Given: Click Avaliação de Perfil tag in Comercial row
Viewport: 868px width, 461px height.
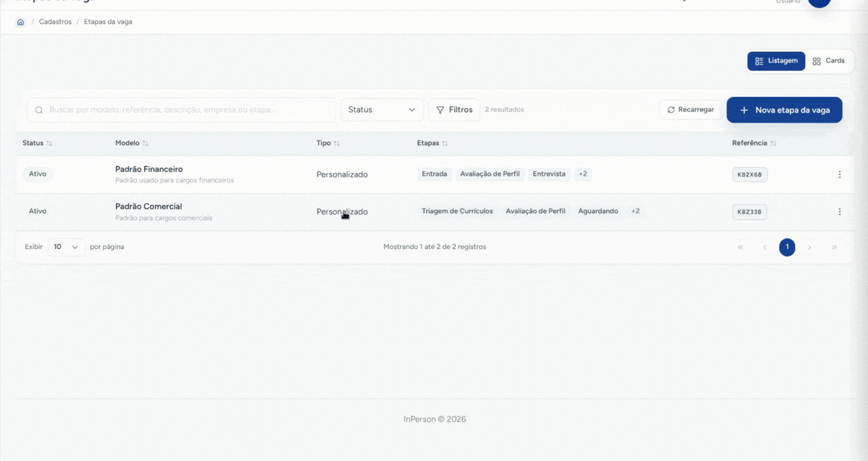Looking at the screenshot, I should pyautogui.click(x=535, y=211).
